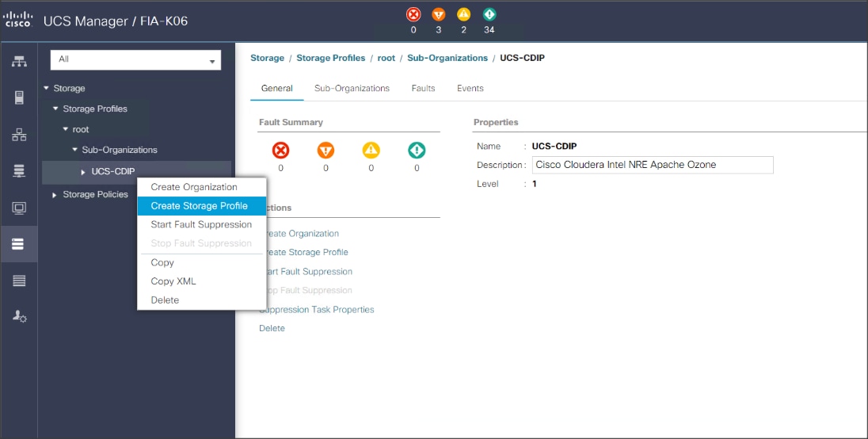Choose Start Fault Suppression from context menu
Image resolution: width=868 pixels, height=439 pixels.
tap(201, 225)
